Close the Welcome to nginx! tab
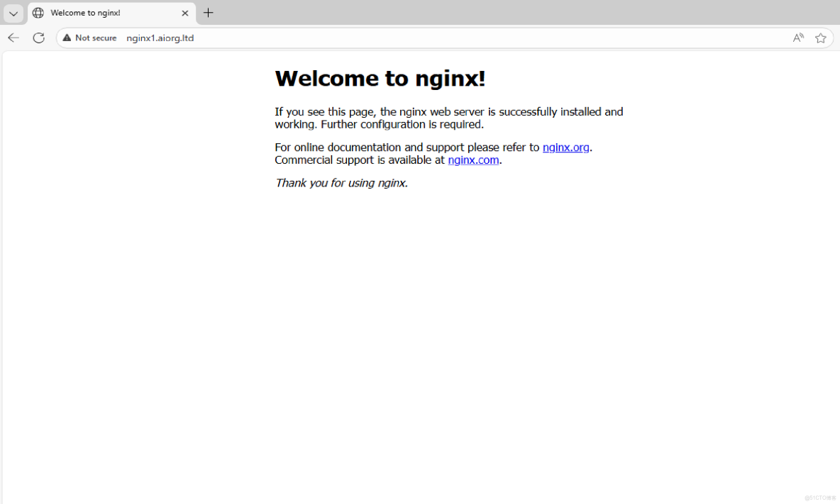Viewport: 840px width, 504px height. tap(185, 13)
